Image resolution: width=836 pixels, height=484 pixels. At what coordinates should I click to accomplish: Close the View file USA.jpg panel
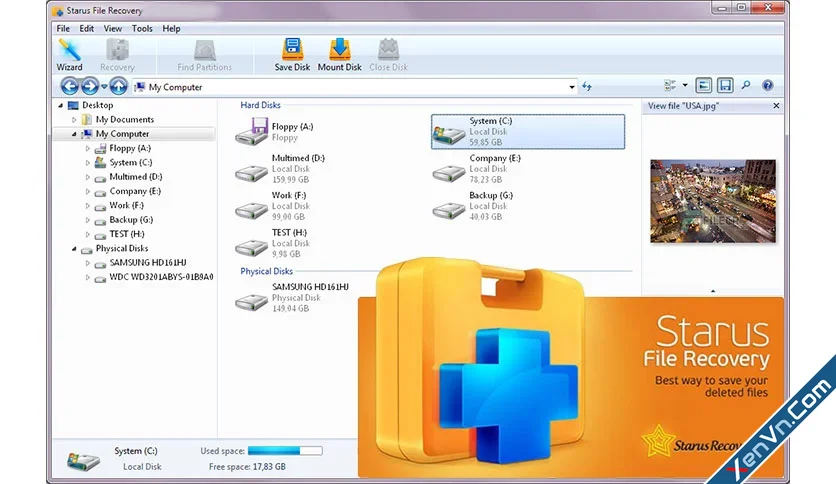[x=776, y=106]
